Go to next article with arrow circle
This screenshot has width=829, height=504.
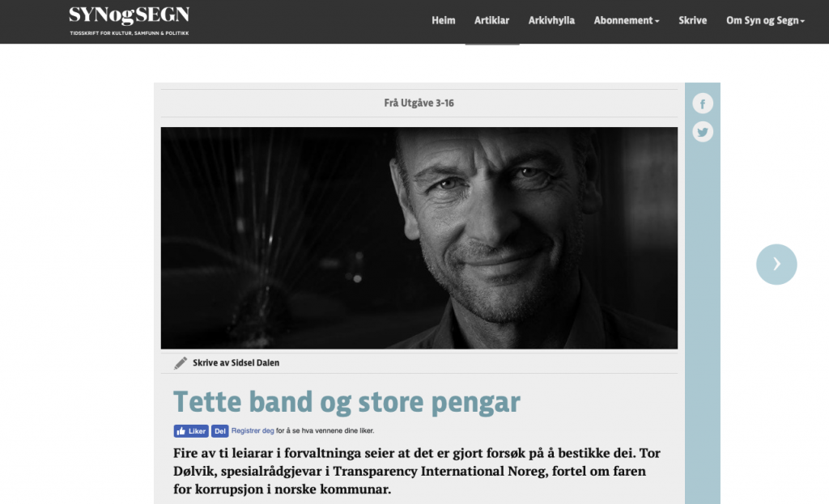click(776, 265)
